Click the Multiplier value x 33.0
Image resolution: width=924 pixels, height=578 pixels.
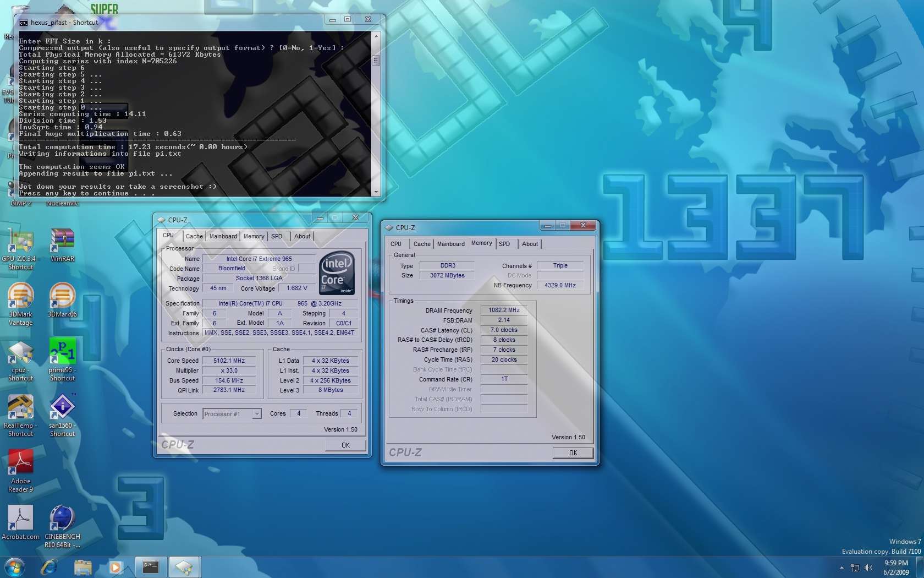pos(229,371)
